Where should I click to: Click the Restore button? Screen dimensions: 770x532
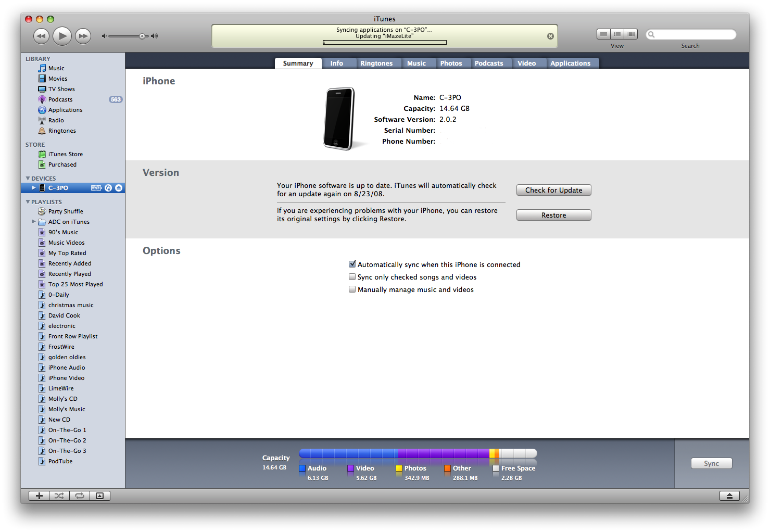pos(553,215)
